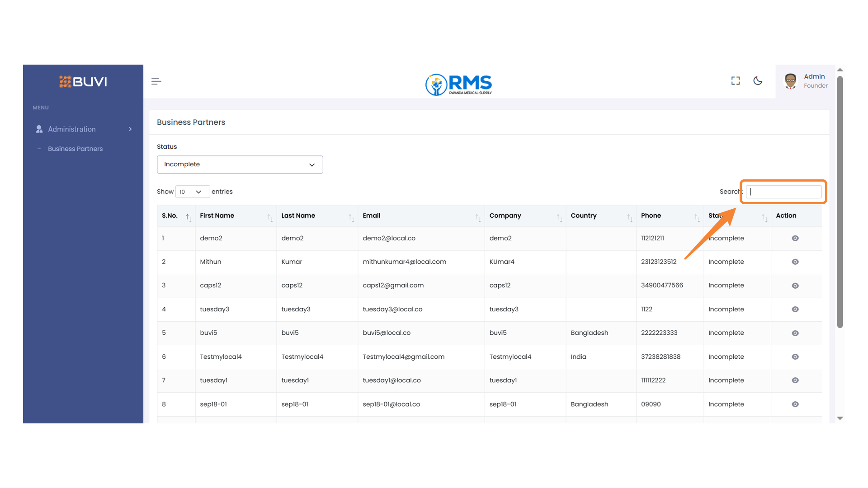868x488 pixels.
Task: View details for the demo2 partner (eye icon)
Action: click(795, 238)
